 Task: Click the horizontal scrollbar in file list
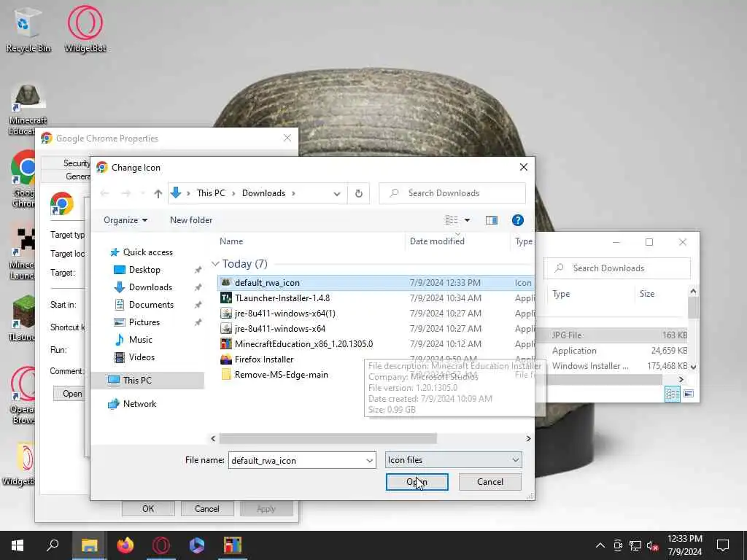click(x=328, y=438)
